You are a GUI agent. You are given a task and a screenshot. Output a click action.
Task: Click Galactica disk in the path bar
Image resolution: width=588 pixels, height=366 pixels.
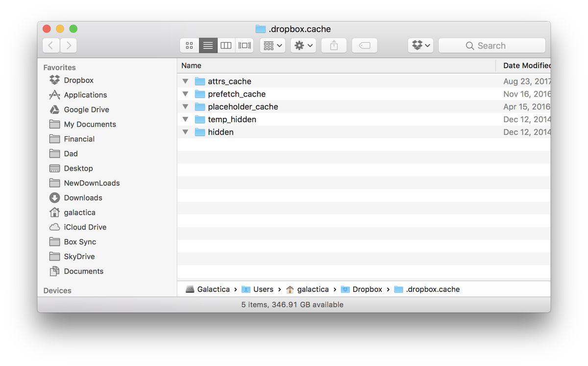[x=208, y=289]
